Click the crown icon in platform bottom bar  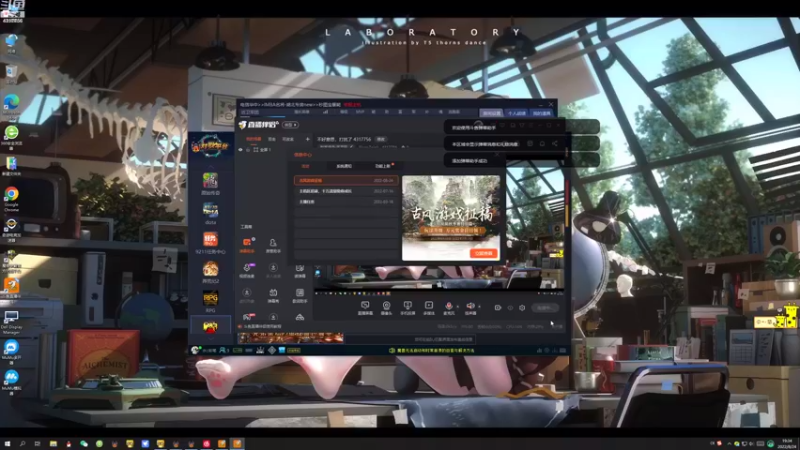(x=260, y=350)
